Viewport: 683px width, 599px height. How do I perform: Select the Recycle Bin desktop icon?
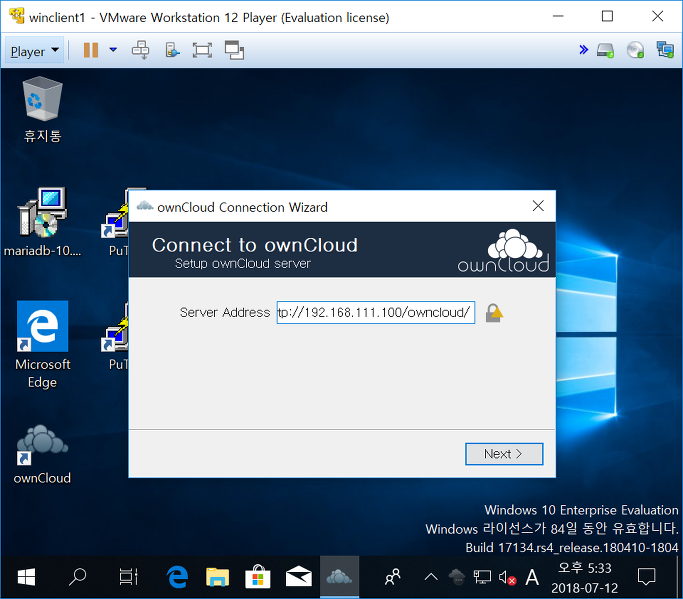pos(42,110)
